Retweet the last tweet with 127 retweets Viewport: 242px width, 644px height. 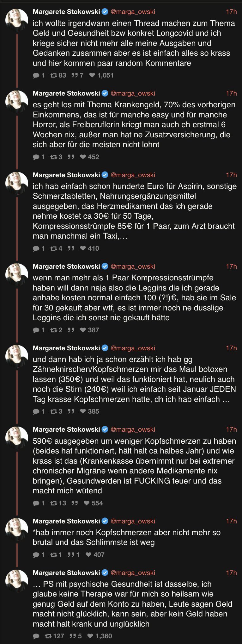click(48, 636)
